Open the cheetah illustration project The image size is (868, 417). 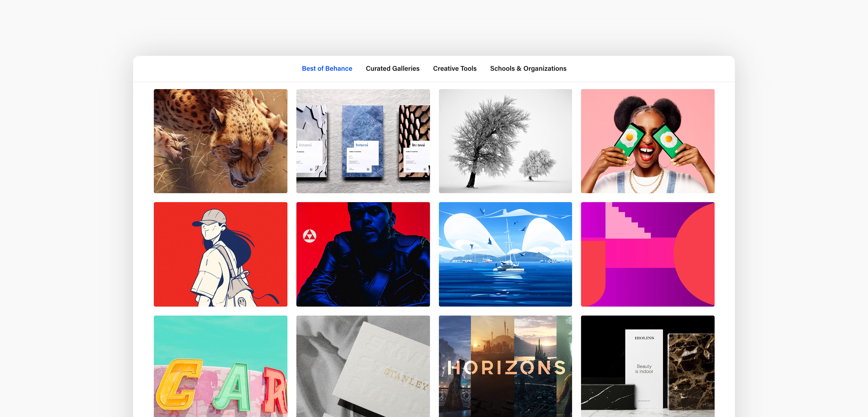pyautogui.click(x=220, y=141)
